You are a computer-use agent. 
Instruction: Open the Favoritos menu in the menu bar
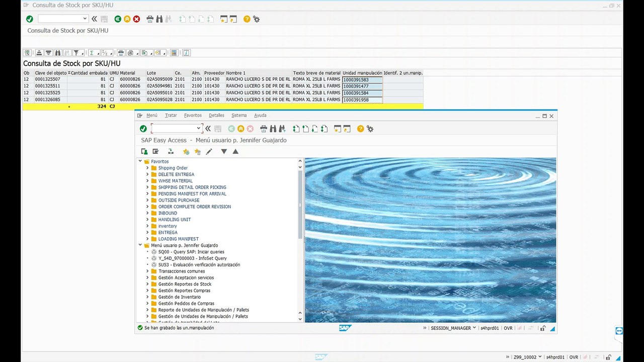(193, 116)
